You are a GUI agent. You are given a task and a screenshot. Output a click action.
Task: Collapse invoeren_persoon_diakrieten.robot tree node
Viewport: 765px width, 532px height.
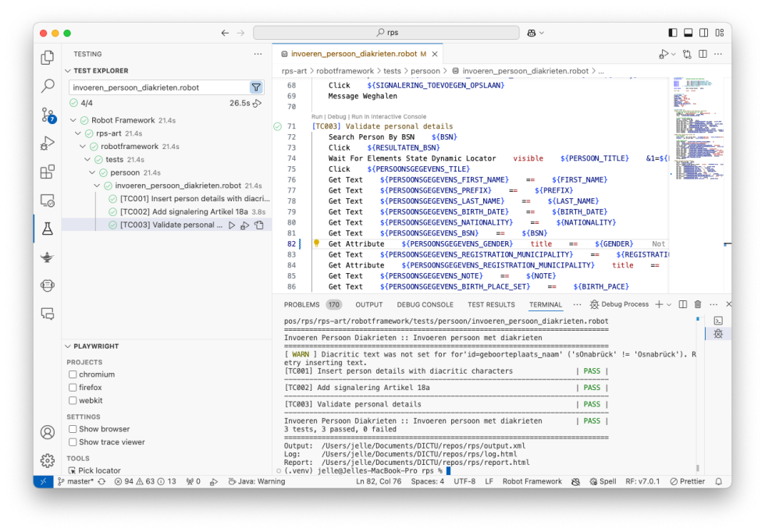pyautogui.click(x=97, y=186)
